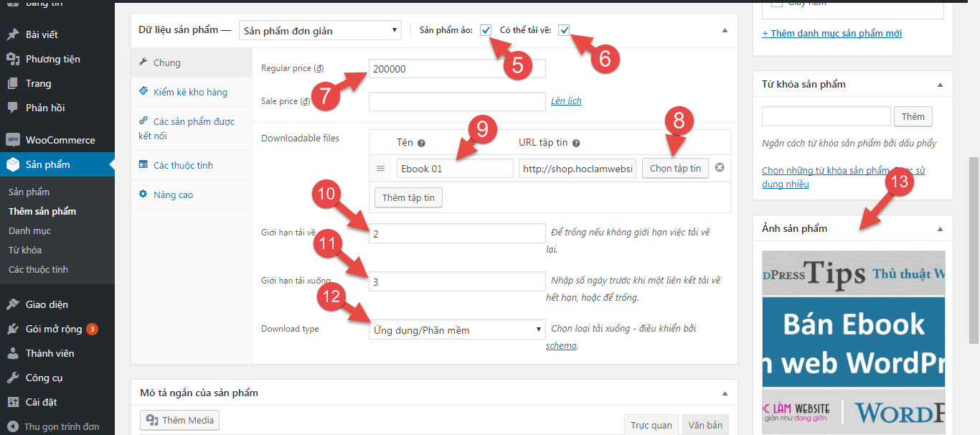Click the Regular price input field

pos(457,69)
